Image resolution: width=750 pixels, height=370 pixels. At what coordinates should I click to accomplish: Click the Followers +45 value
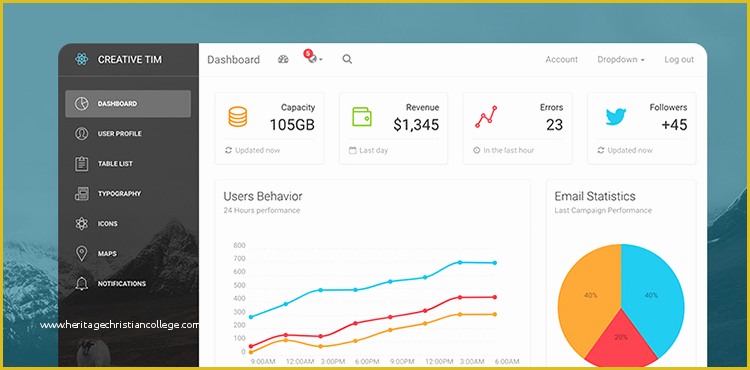tap(674, 125)
